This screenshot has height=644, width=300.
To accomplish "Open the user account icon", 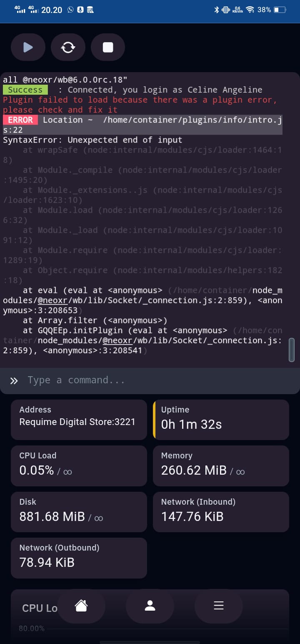I will (x=150, y=606).
